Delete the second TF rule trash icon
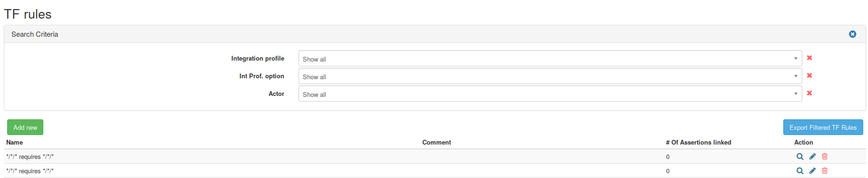The image size is (868, 178). point(825,171)
